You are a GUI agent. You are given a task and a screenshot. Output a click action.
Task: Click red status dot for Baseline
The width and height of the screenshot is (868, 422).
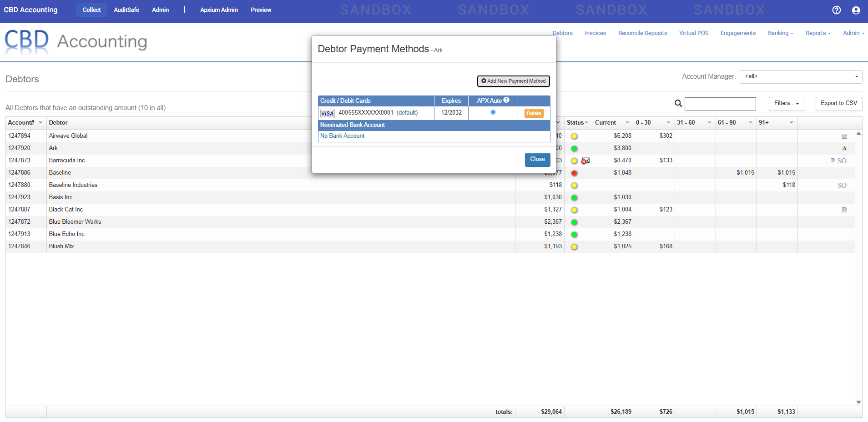coord(574,173)
